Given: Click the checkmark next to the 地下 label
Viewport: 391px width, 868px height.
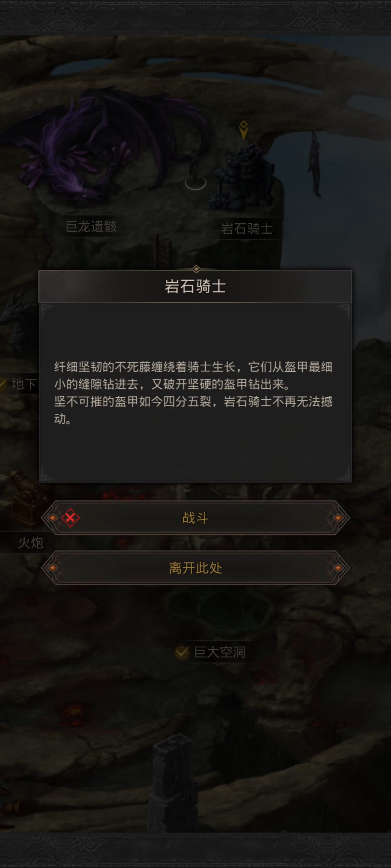Looking at the screenshot, I should [x=3, y=384].
